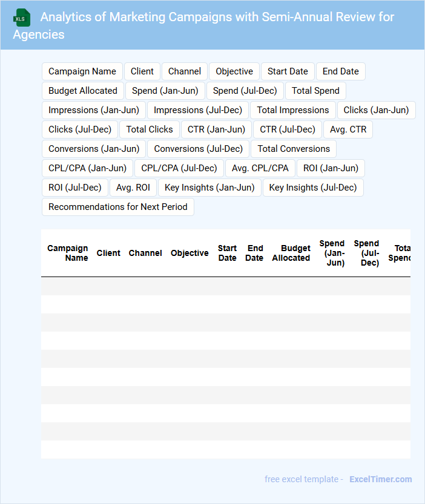
Task: Click the Client column header in table
Action: point(108,253)
